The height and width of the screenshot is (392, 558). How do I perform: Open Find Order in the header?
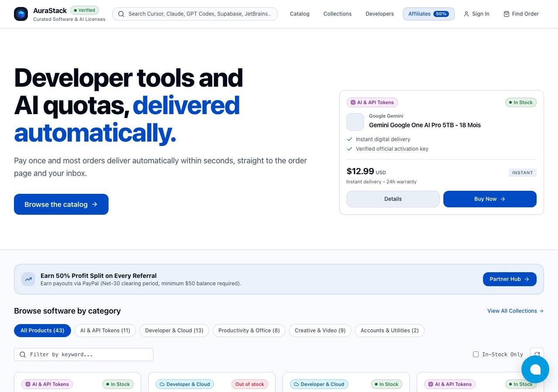coord(521,14)
